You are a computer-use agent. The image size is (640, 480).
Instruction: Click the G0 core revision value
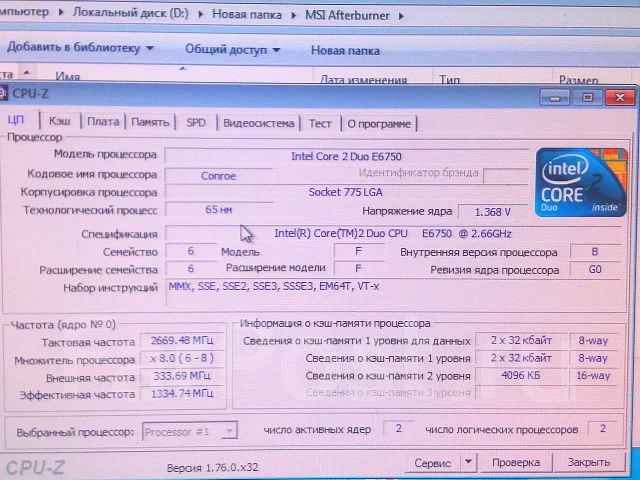[x=595, y=269]
